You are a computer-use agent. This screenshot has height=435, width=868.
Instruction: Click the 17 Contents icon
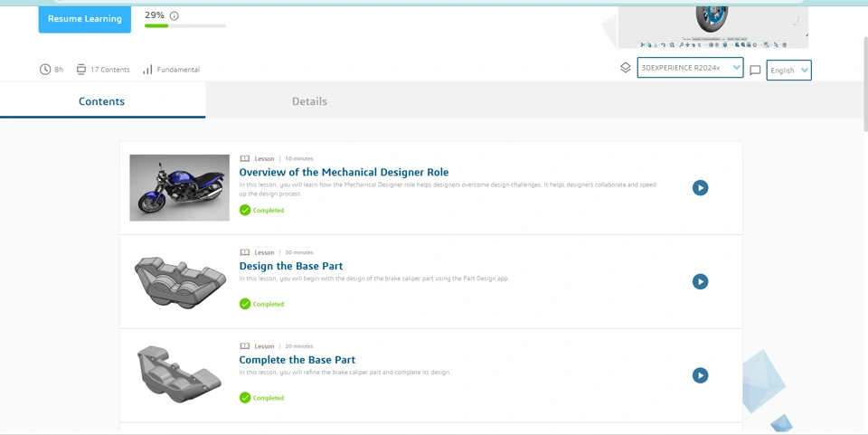[81, 70]
